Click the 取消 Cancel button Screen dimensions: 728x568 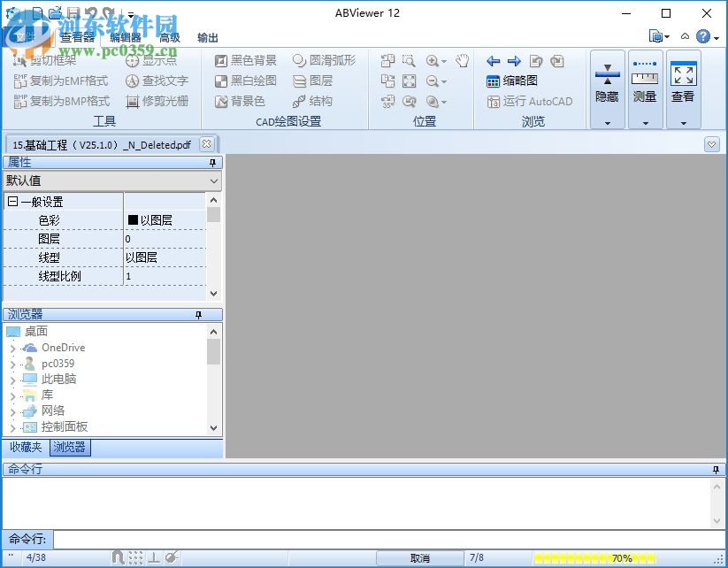pos(418,558)
